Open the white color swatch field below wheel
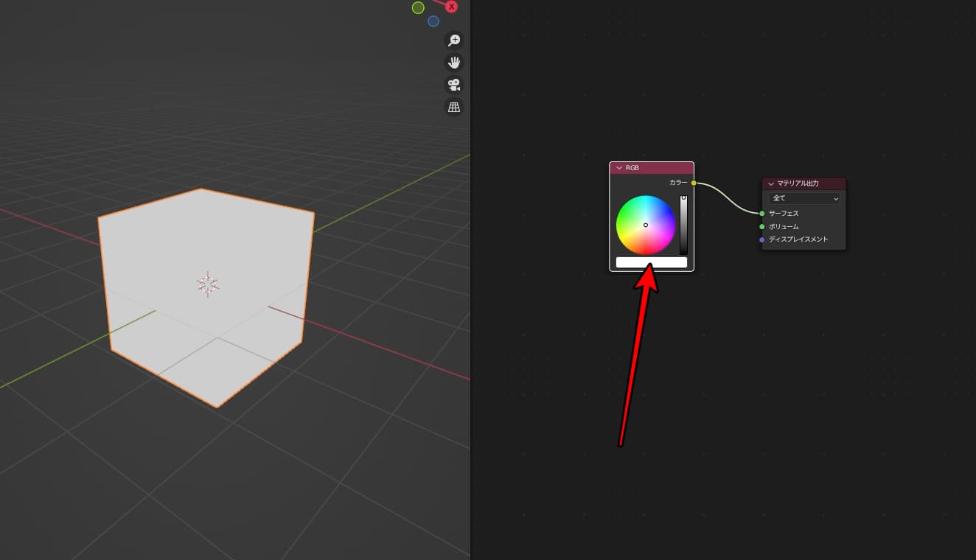 click(652, 262)
